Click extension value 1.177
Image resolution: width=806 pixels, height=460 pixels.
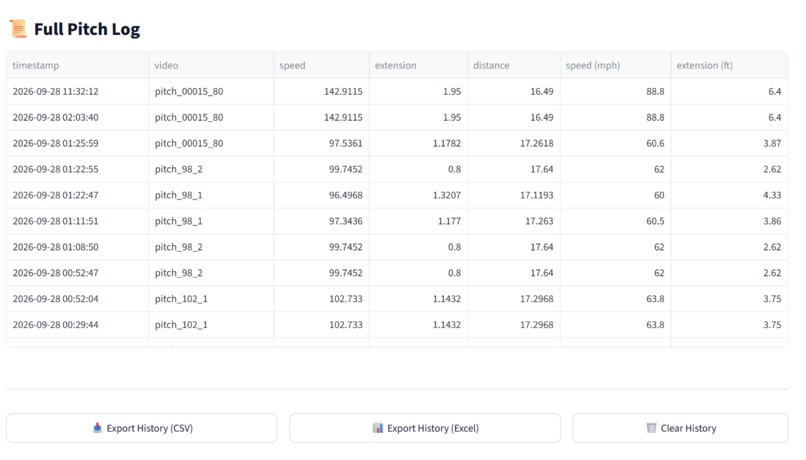tap(449, 221)
